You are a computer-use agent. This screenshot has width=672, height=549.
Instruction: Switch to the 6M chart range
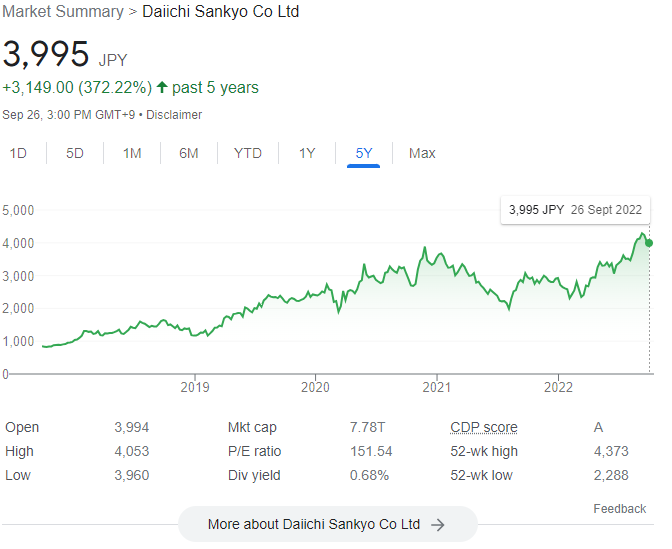[189, 153]
